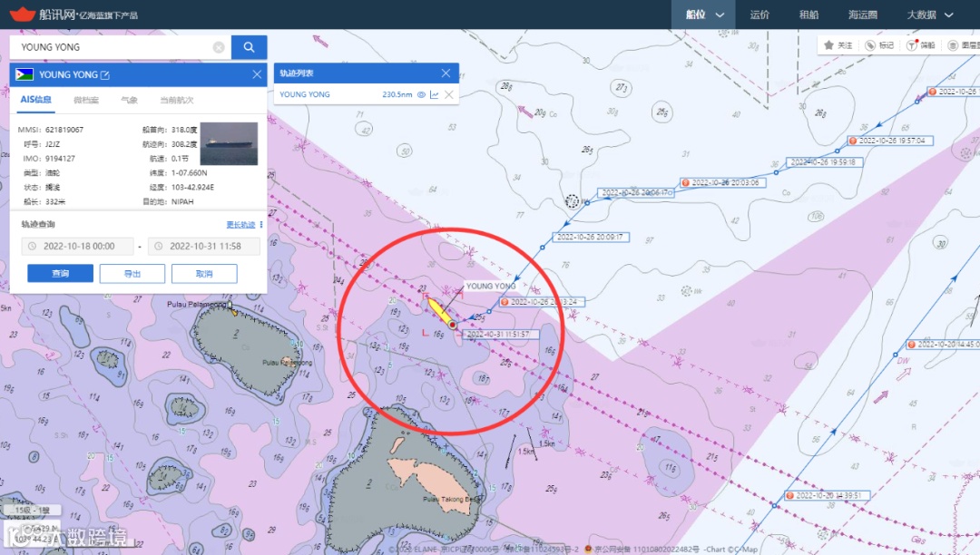Select track point 2022-10-26 20:03:06
Viewport: 980px width, 555px height.
click(x=721, y=183)
